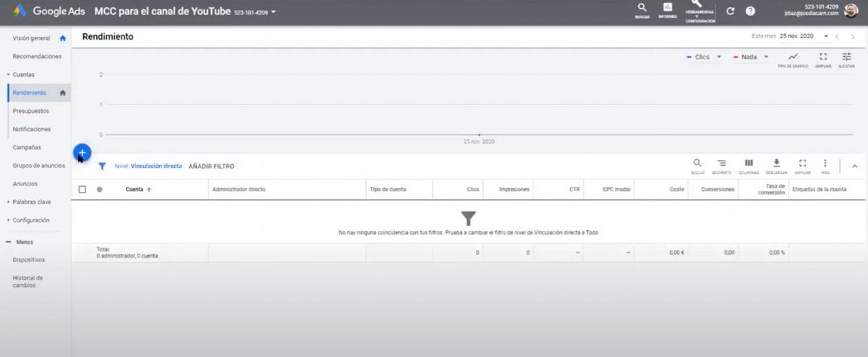Open Historial de cambios
868x357 pixels.
28,281
